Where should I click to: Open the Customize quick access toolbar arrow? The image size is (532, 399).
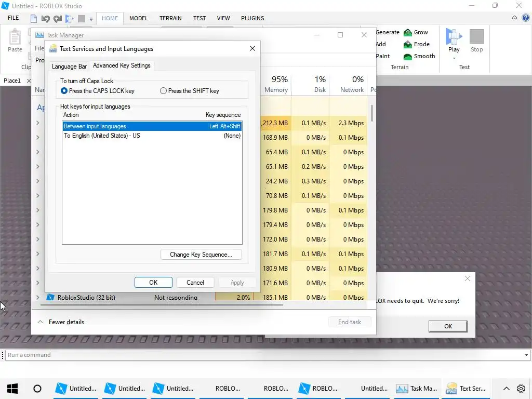click(91, 19)
